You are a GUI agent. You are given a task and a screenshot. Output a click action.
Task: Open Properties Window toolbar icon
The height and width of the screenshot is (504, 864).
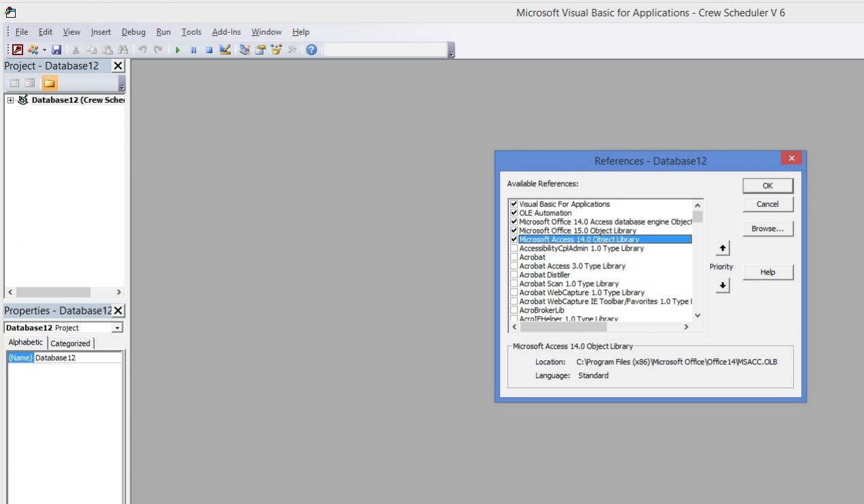260,50
